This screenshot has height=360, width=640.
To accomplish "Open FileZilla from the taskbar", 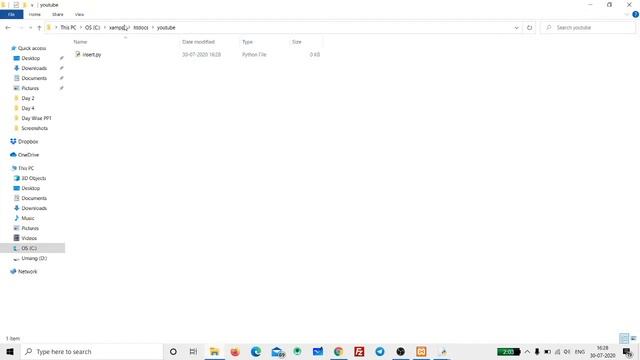I will [x=359, y=351].
